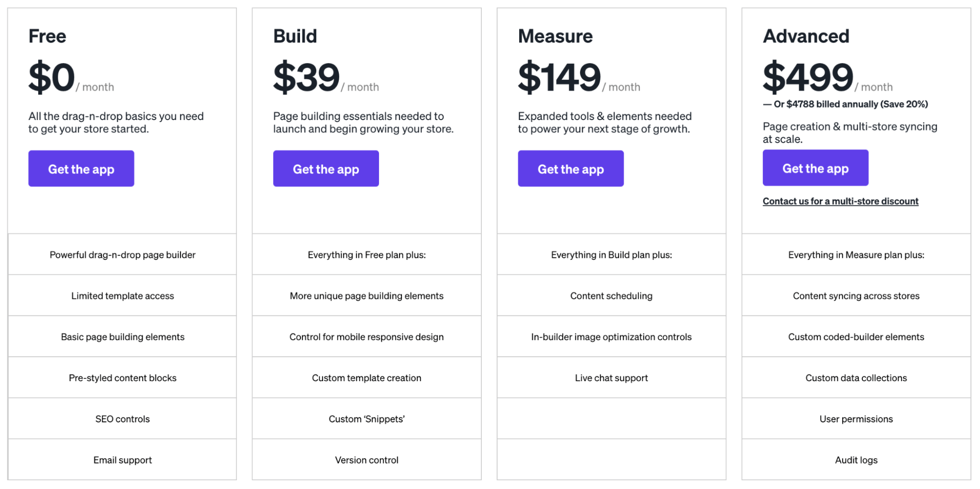Click Get the app under Free plan
980x489 pixels.
[81, 169]
